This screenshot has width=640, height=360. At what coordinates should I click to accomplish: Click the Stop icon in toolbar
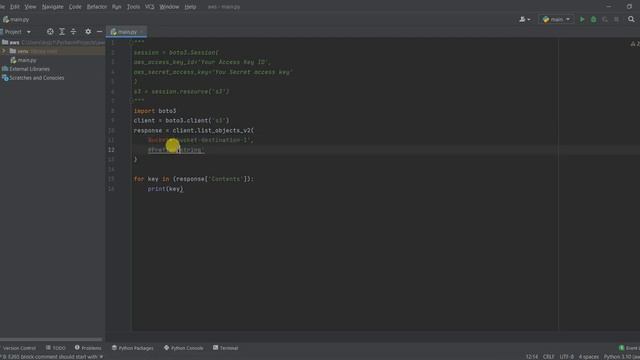[616, 19]
